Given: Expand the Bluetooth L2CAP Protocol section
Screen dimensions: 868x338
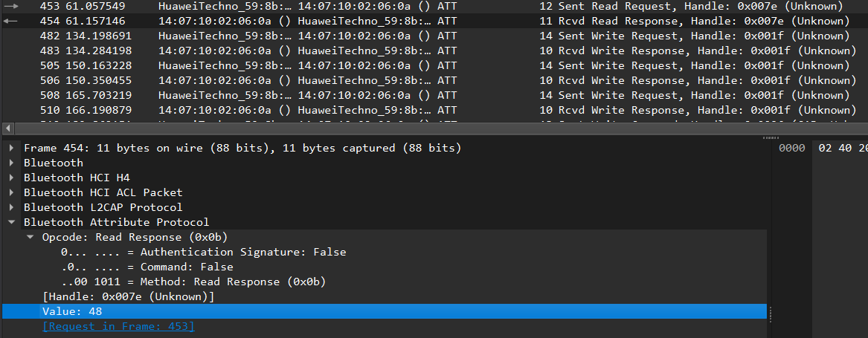Looking at the screenshot, I should coord(11,207).
